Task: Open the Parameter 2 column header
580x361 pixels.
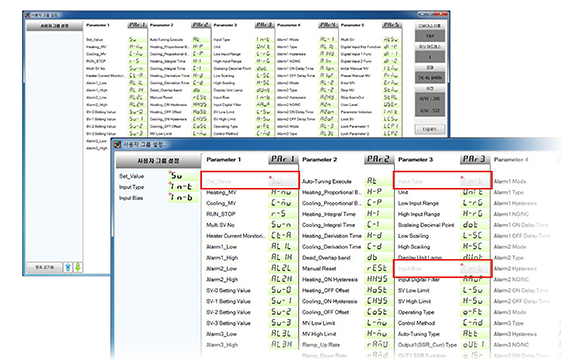Action: pyautogui.click(x=319, y=159)
